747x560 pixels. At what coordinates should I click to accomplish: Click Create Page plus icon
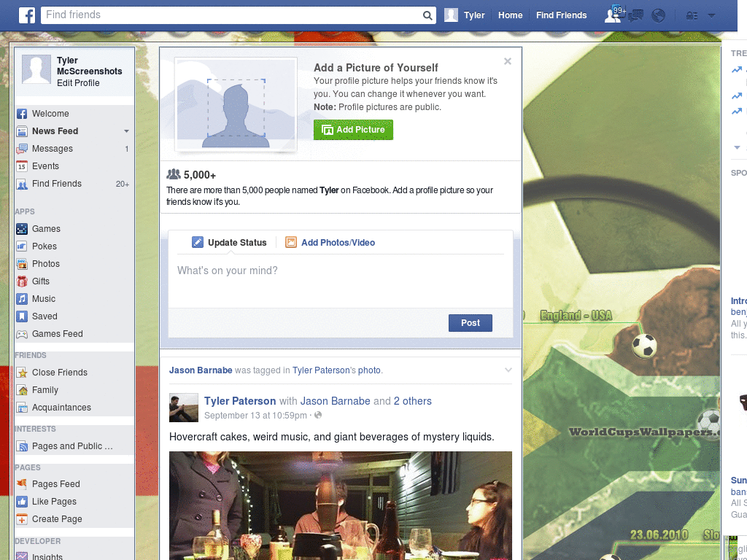pyautogui.click(x=22, y=519)
